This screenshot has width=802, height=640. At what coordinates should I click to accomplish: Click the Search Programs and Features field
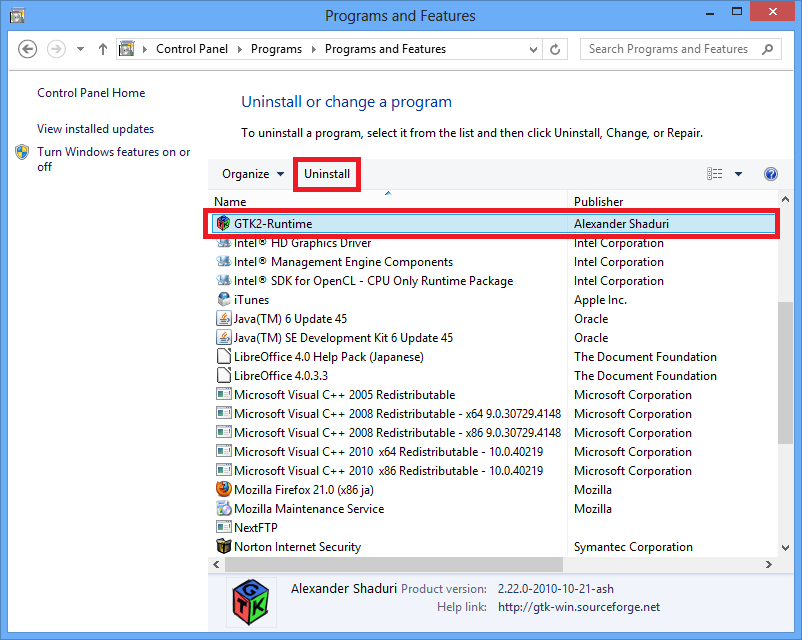668,49
